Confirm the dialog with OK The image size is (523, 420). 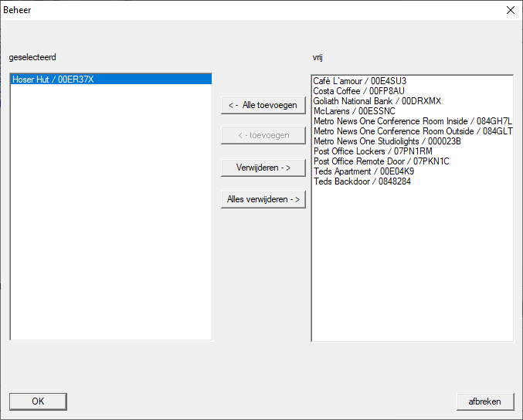pos(38,401)
